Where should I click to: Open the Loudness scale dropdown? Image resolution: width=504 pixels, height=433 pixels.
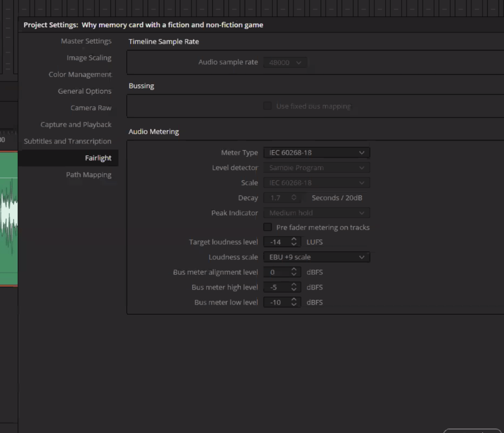pyautogui.click(x=317, y=257)
